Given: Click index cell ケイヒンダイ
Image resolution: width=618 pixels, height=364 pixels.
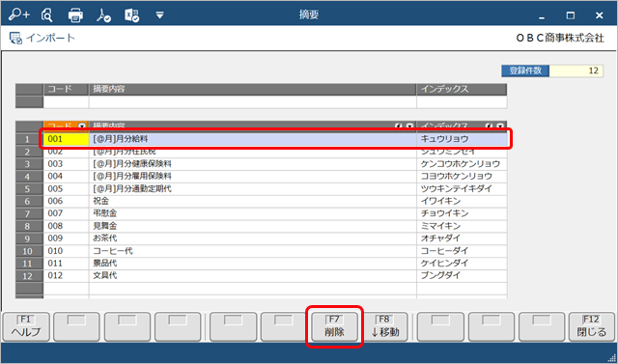Looking at the screenshot, I should [x=462, y=264].
